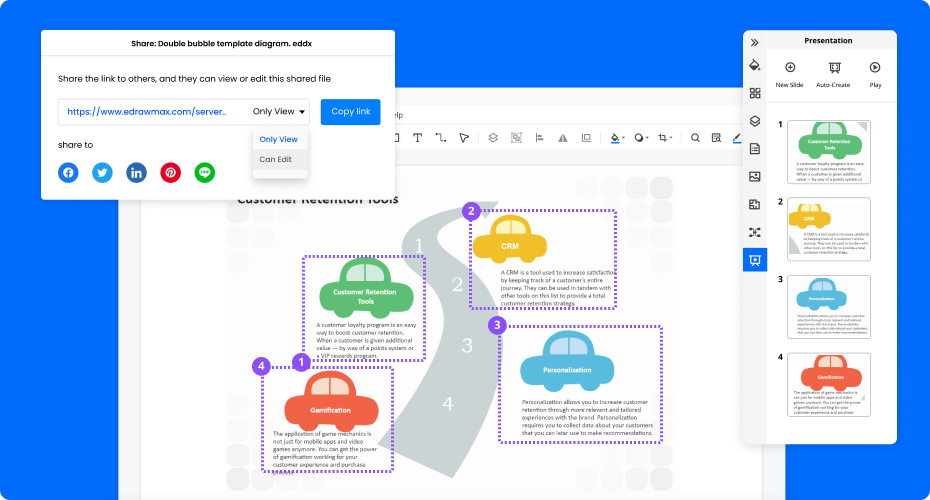The width and height of the screenshot is (930, 500).
Task: Expand the fill color dropdown arrow
Action: [624, 138]
